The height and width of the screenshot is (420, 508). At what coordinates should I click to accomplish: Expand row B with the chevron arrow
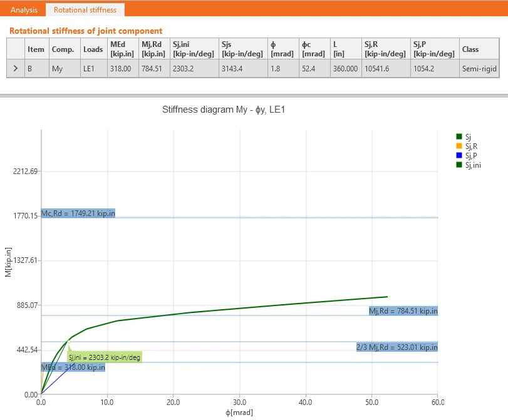point(16,69)
